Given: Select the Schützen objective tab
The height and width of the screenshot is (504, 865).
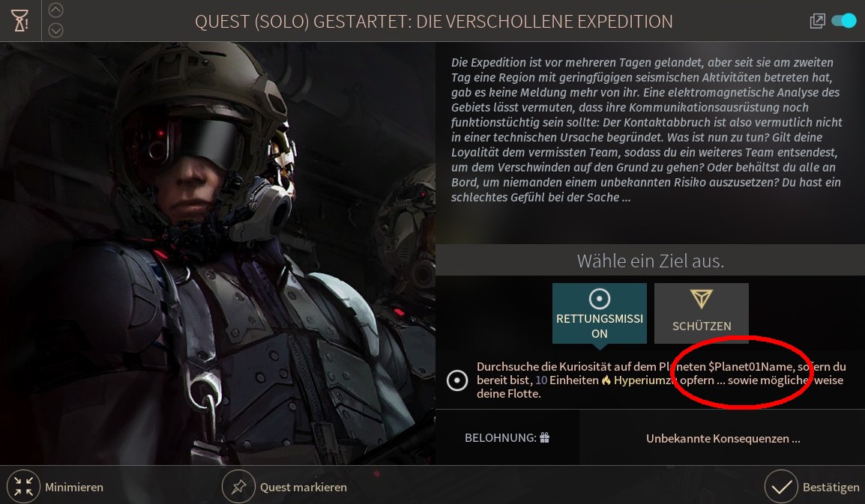Looking at the screenshot, I should [x=701, y=313].
